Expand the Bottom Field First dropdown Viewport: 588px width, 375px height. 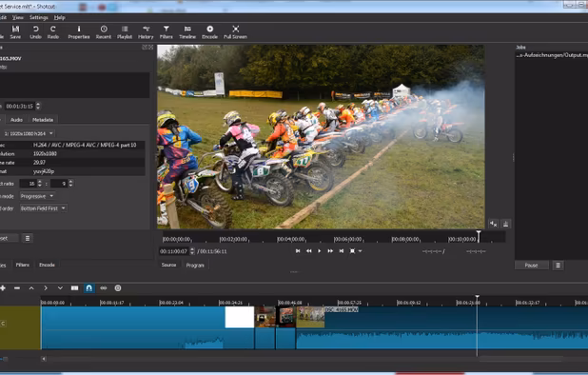point(43,208)
